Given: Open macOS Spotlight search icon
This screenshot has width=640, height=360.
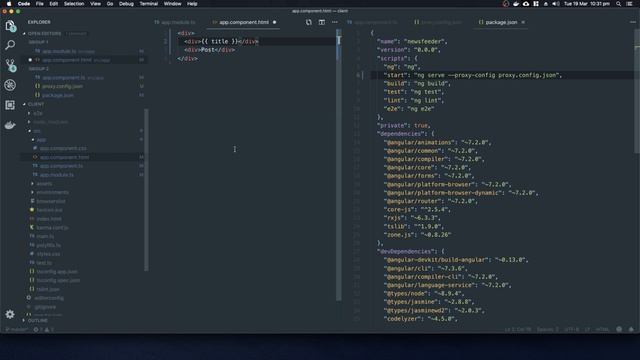Looking at the screenshot, I should [618, 4].
